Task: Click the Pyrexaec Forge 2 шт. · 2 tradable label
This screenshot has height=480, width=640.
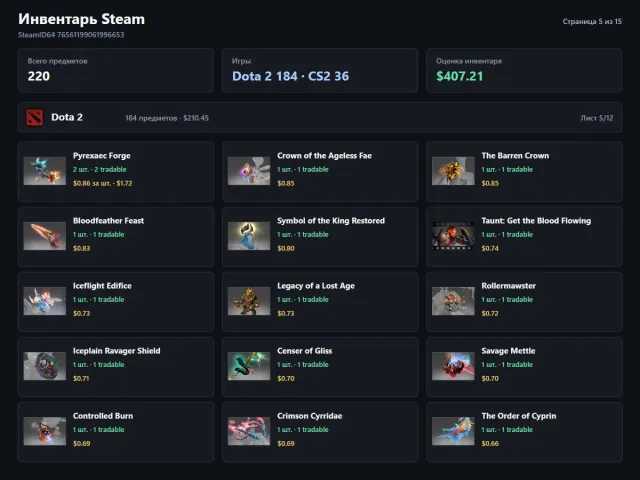Action: point(100,169)
